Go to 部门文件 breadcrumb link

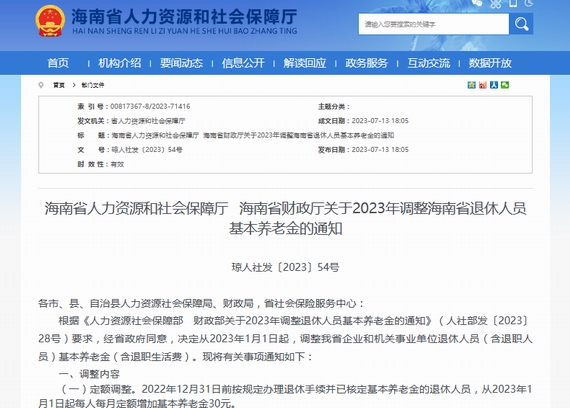(93, 85)
